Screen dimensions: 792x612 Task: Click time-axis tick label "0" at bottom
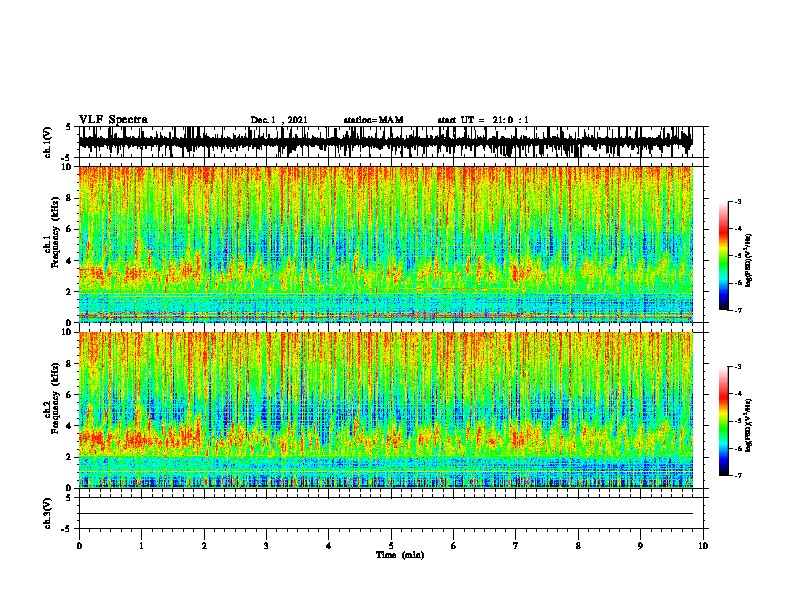[x=79, y=546]
